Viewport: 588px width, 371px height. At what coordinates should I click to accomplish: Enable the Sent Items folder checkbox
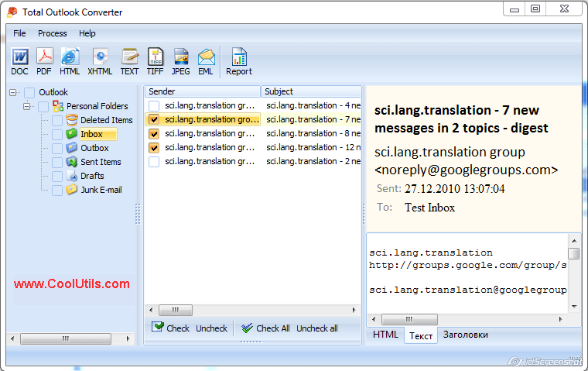(x=57, y=163)
